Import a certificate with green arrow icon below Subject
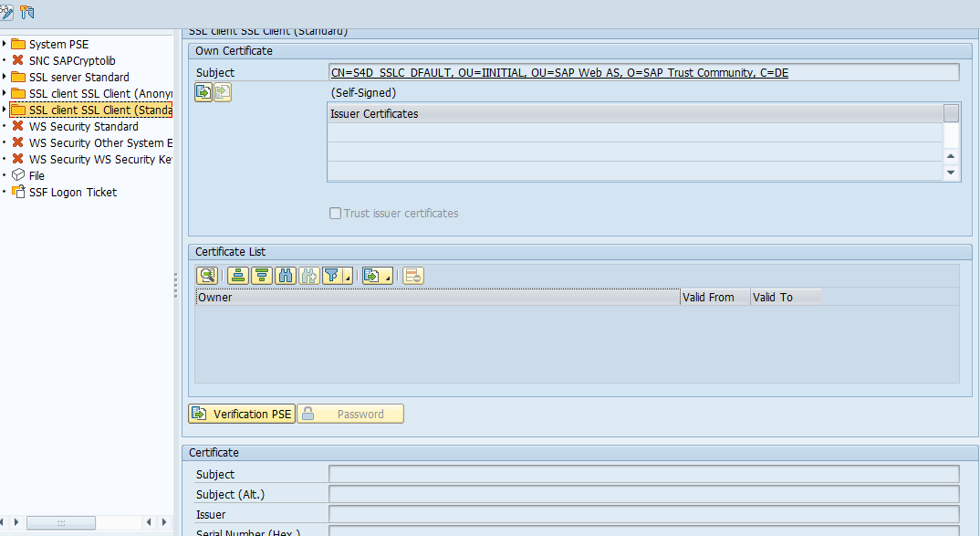 point(203,92)
